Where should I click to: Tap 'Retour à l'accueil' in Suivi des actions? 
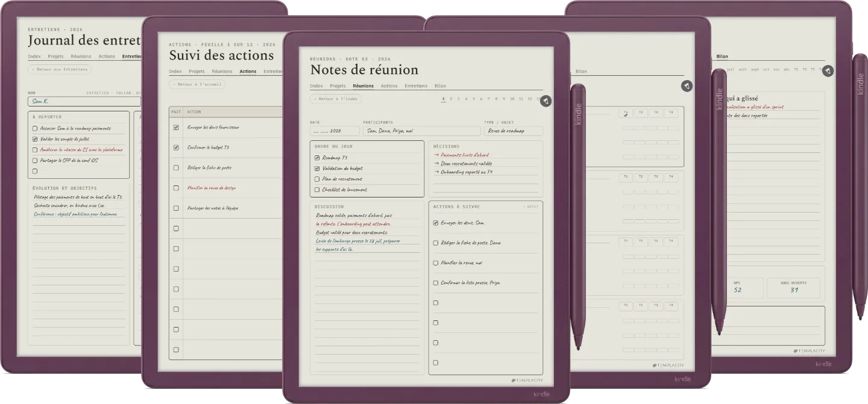pos(197,84)
